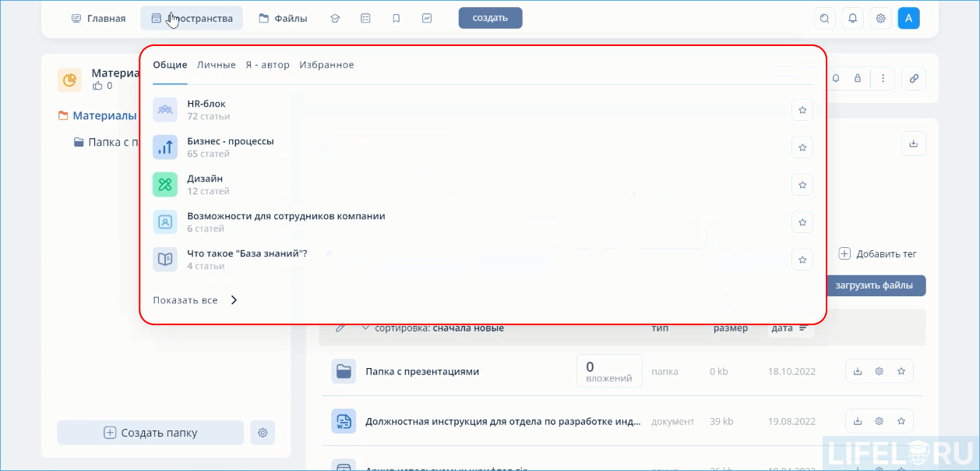Open the three-dot more actions menu
This screenshot has height=471, width=980.
[x=883, y=78]
